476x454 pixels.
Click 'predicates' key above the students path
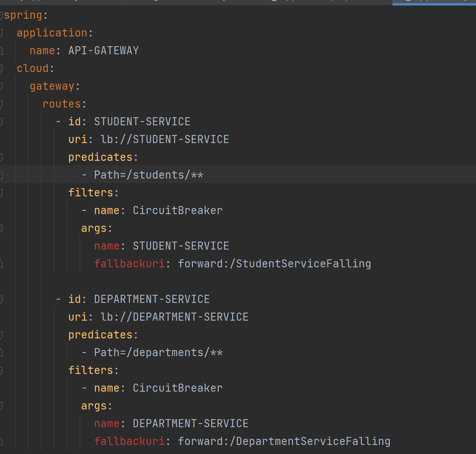100,158
